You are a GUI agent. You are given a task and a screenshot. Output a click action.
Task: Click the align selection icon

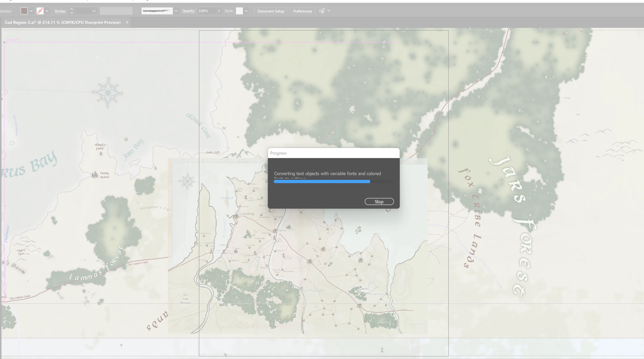pos(322,11)
